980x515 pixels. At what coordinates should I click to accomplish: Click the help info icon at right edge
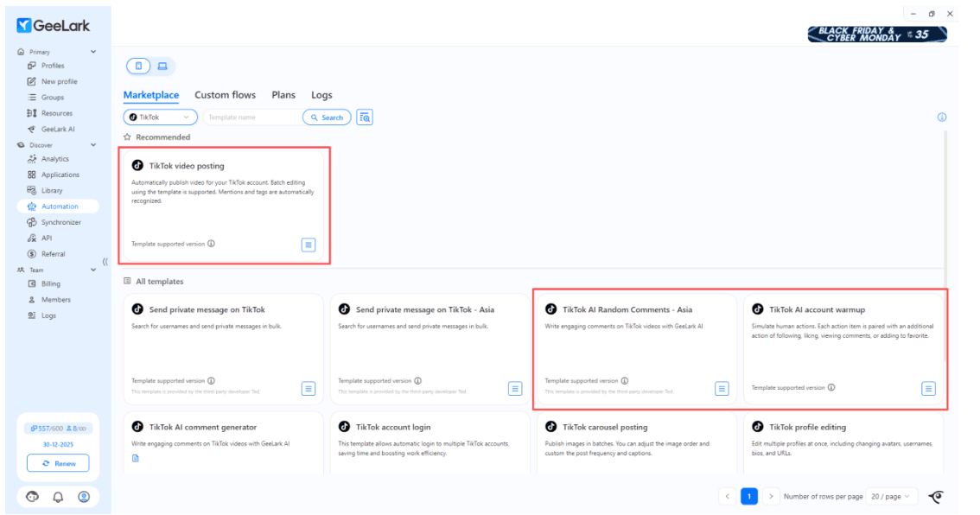click(x=942, y=118)
